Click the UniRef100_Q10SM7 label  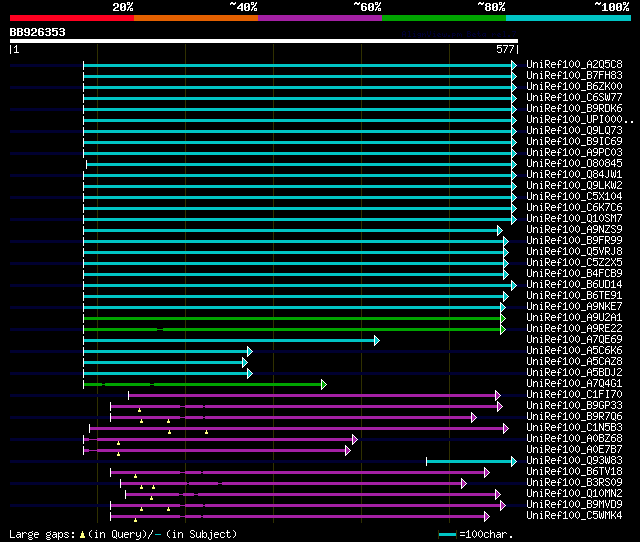pos(574,219)
